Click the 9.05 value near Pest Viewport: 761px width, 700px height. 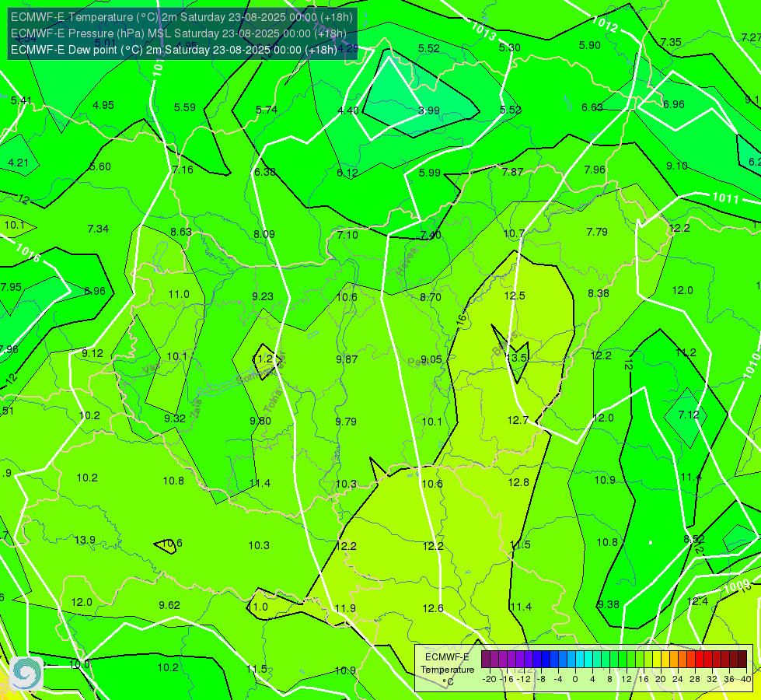(x=431, y=359)
